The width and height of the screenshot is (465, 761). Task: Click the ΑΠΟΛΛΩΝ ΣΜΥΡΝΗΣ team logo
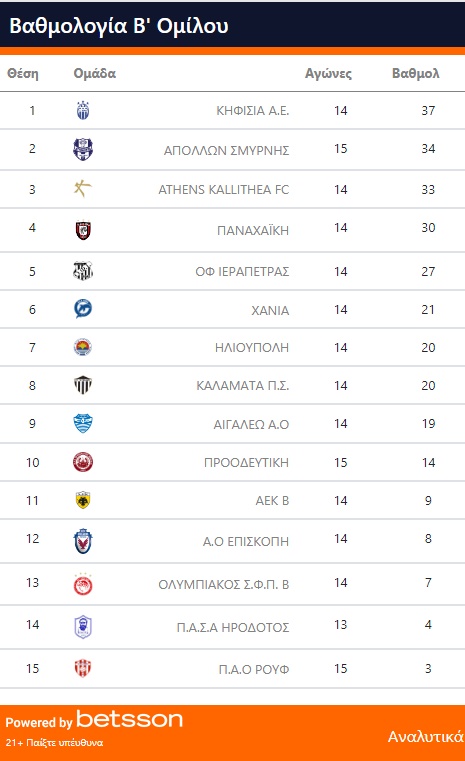point(83,149)
